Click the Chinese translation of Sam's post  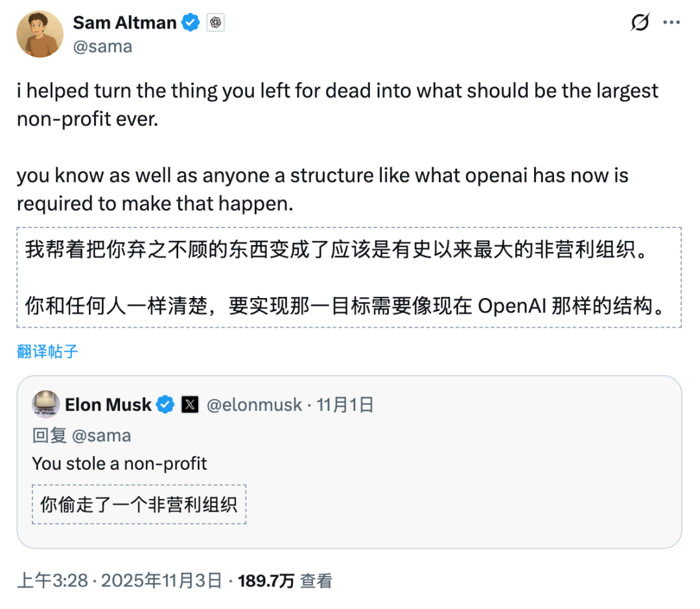coord(348,277)
